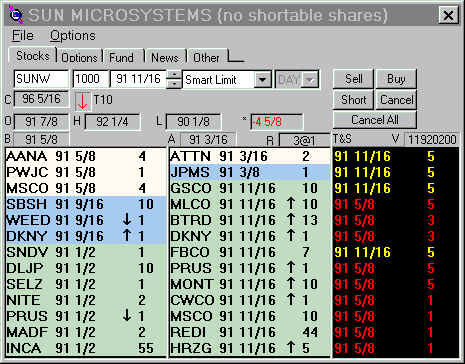
Task: Decrease price with spinner down arrow
Action: click(174, 84)
